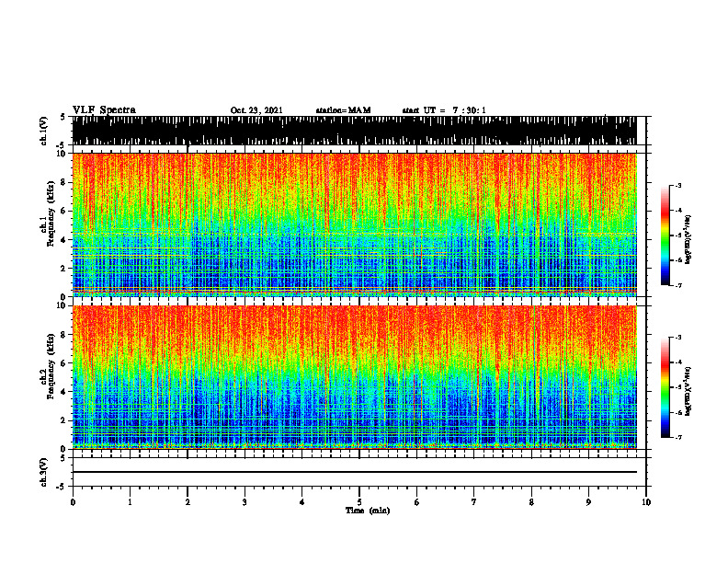Screen dimensions: 728x563
Task: Click time axis tick label 0
Action: (73, 502)
